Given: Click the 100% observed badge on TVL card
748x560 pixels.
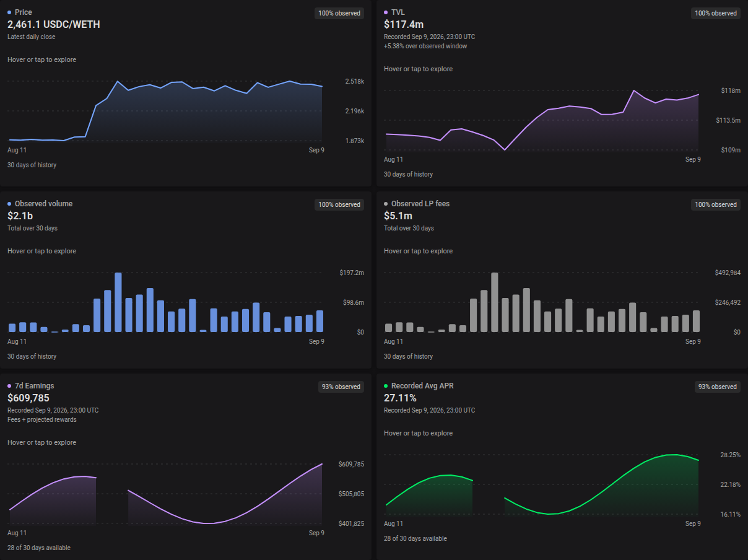Looking at the screenshot, I should coord(716,13).
